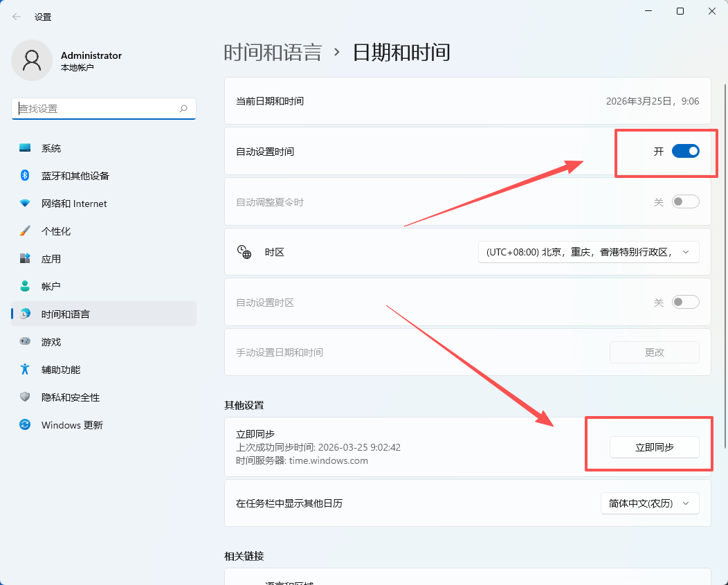
Task: Select 隐私和安全性 in the sidebar
Action: point(71,397)
